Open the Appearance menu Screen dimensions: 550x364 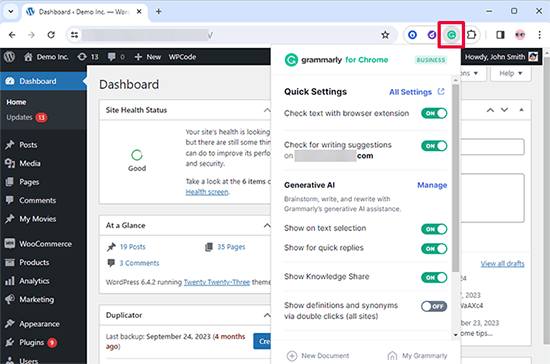tap(39, 324)
